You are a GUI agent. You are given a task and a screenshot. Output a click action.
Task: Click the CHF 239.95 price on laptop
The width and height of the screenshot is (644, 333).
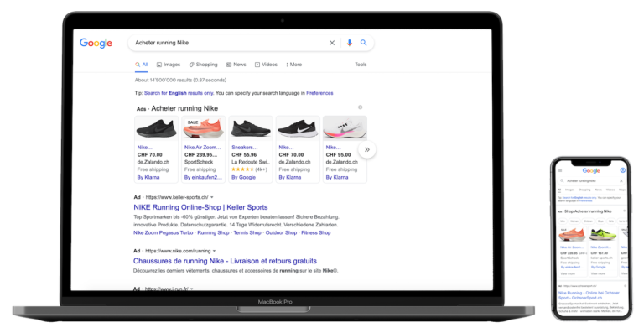[x=201, y=155]
